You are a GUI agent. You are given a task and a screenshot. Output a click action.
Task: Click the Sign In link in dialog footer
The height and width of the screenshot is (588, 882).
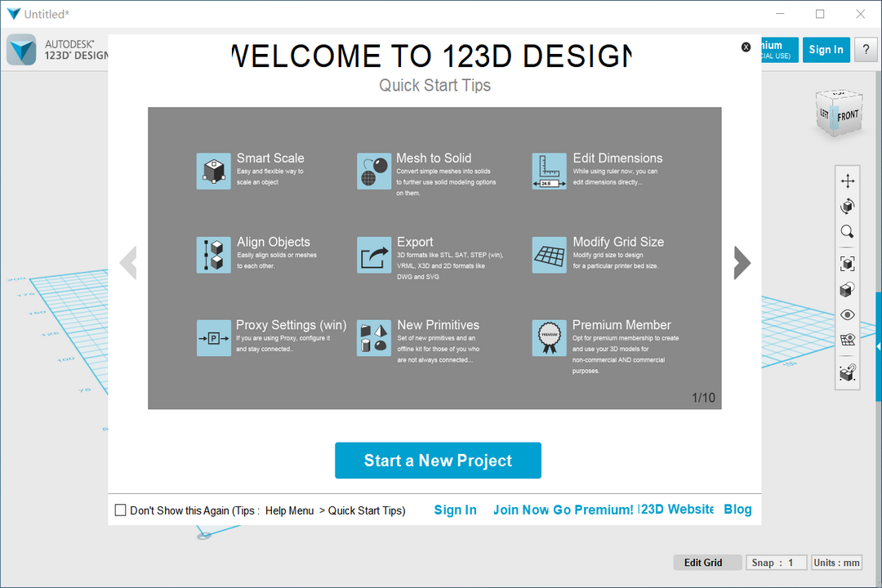[x=455, y=510]
